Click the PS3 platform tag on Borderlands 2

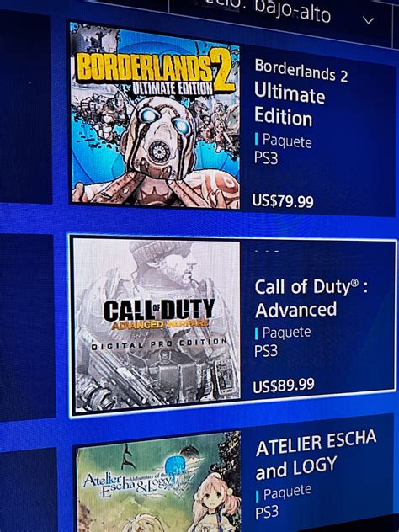coord(266,158)
